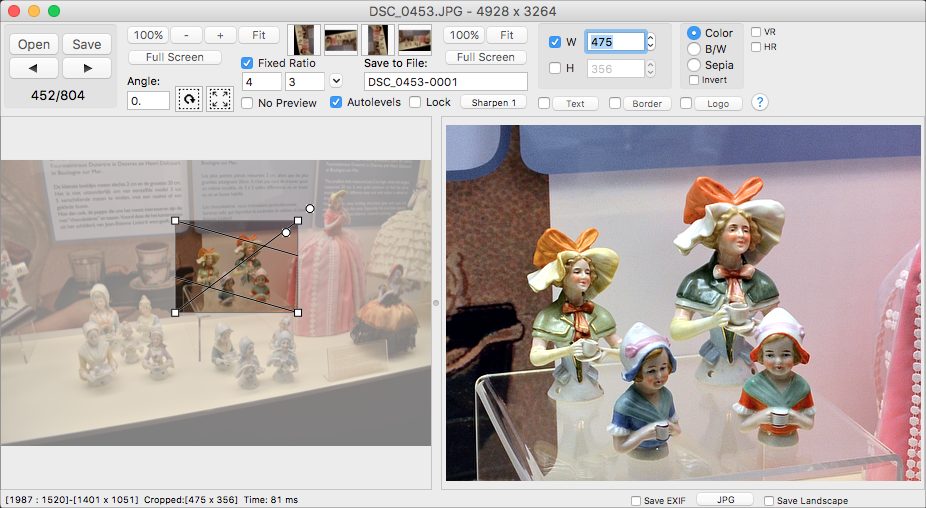The image size is (926, 508).
Task: Click the cropped preview image
Action: (683, 302)
